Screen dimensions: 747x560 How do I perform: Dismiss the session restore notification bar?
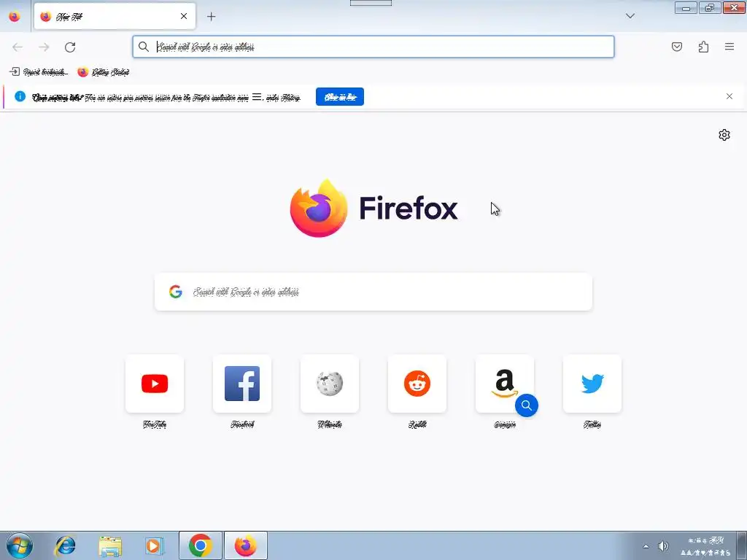click(729, 97)
